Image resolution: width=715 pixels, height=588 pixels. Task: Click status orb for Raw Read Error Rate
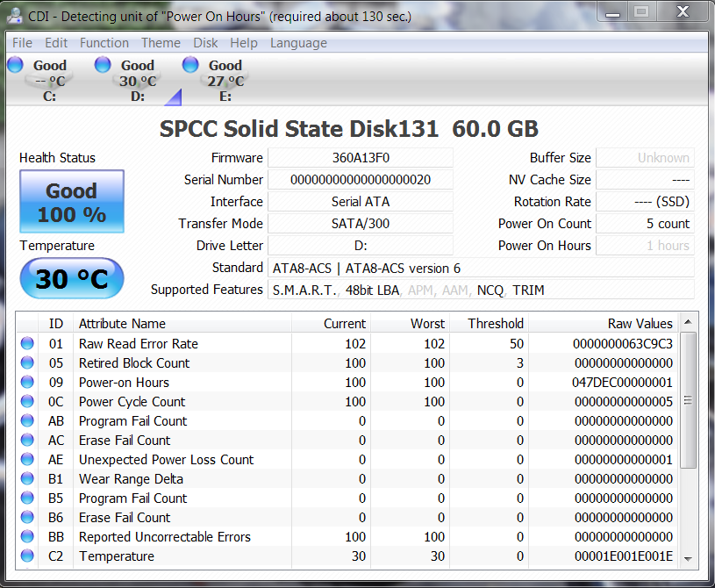28,344
